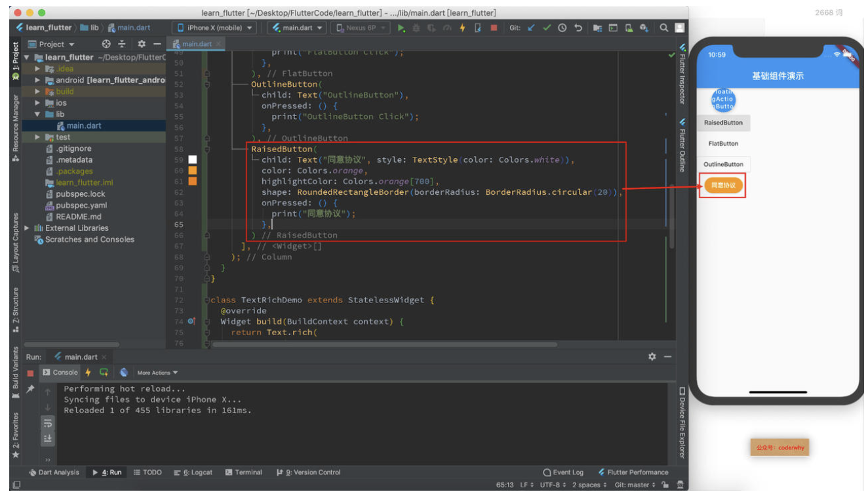Show Git history clock icon

(562, 28)
